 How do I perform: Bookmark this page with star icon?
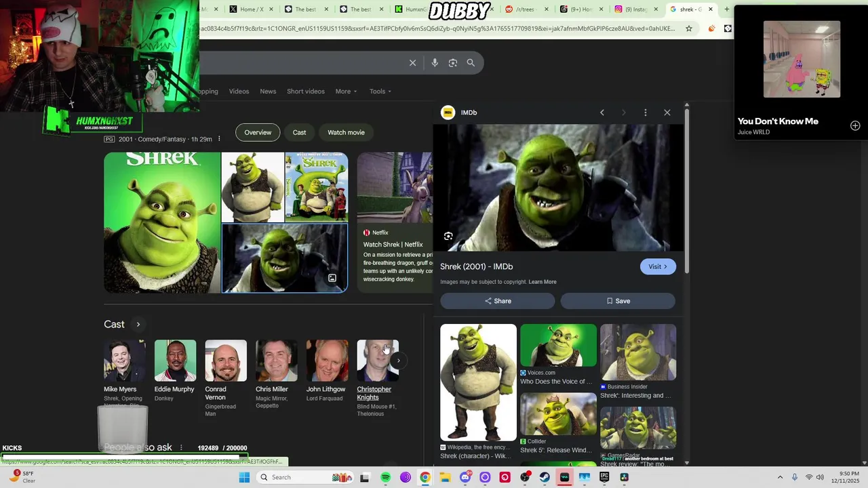pos(689,28)
